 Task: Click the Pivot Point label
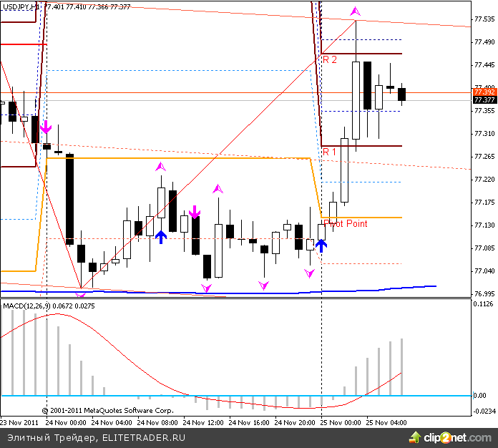pos(346,224)
